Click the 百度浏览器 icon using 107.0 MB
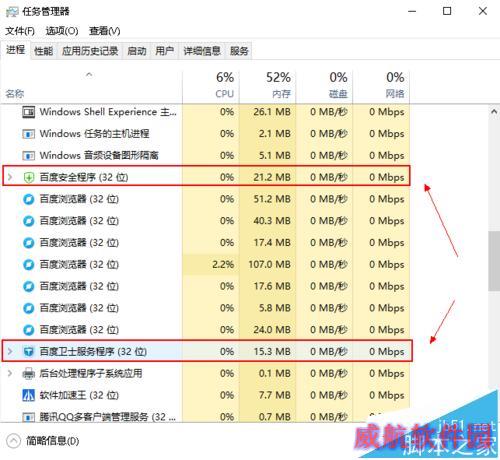 point(29,265)
